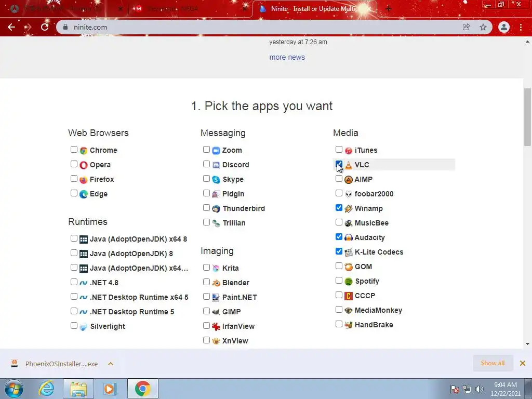Click the Trillian label
The height and width of the screenshot is (399, 532).
click(x=234, y=223)
